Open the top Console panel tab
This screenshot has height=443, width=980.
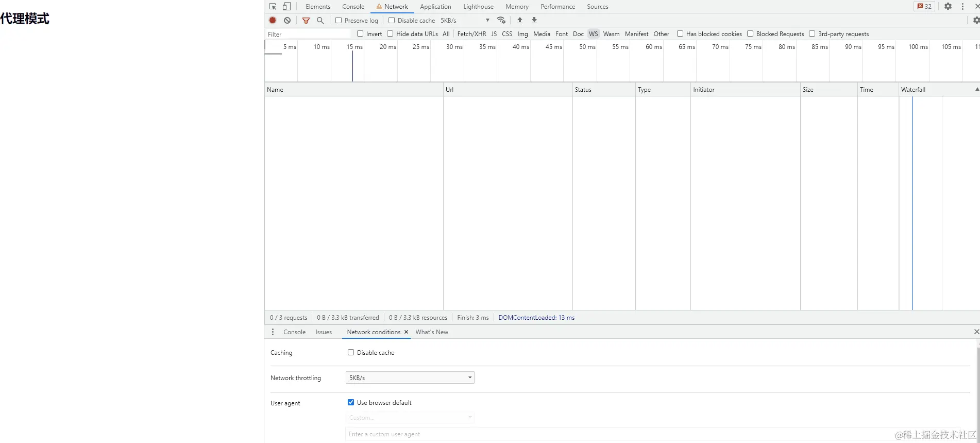click(x=353, y=7)
